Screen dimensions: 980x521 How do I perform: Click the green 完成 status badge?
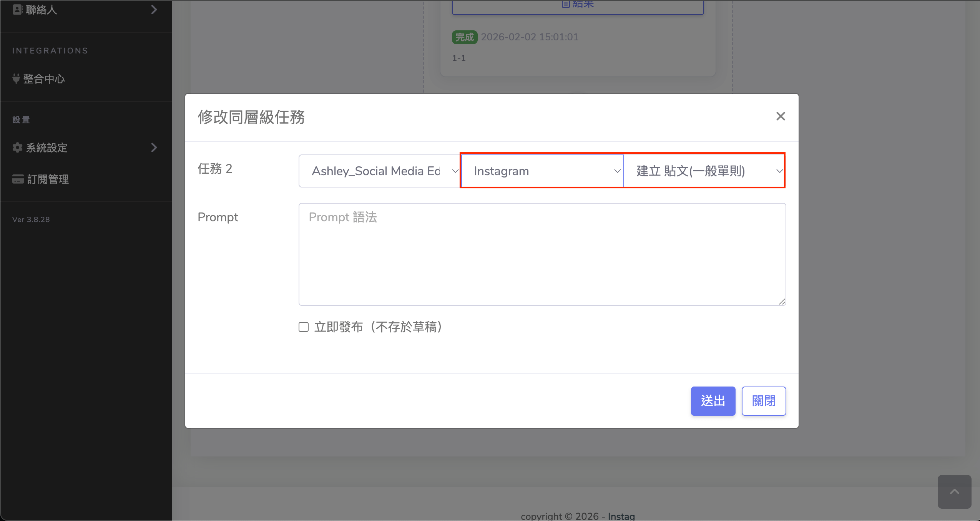point(465,37)
